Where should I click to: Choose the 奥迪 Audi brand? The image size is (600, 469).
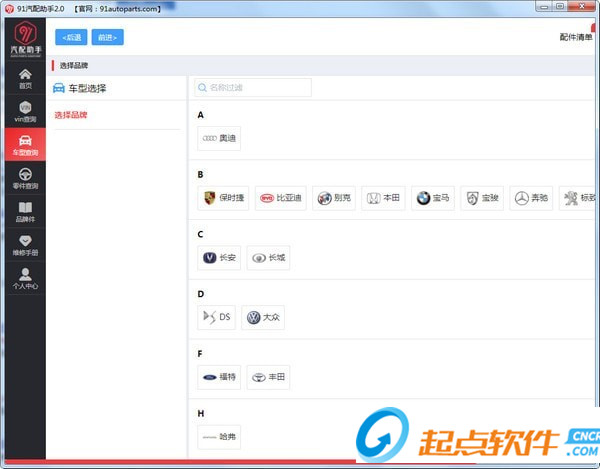pos(219,138)
